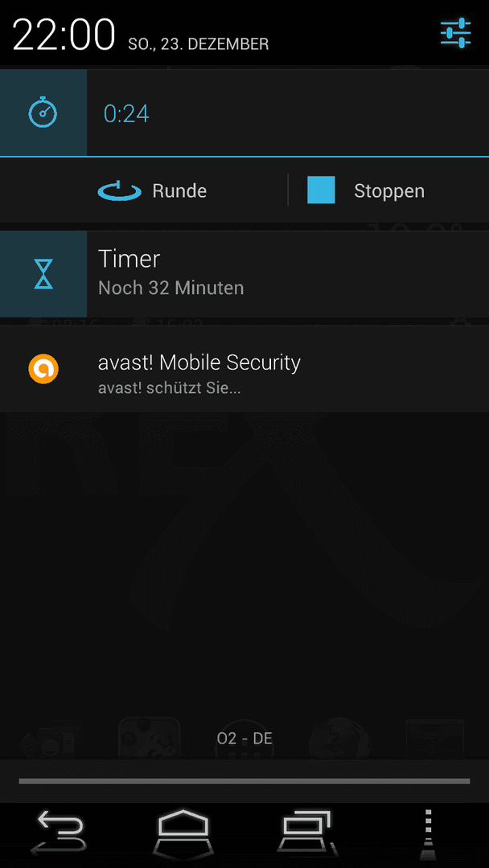Tap the stopwatch icon in the notification
This screenshot has width=489, height=868.
click(x=43, y=113)
